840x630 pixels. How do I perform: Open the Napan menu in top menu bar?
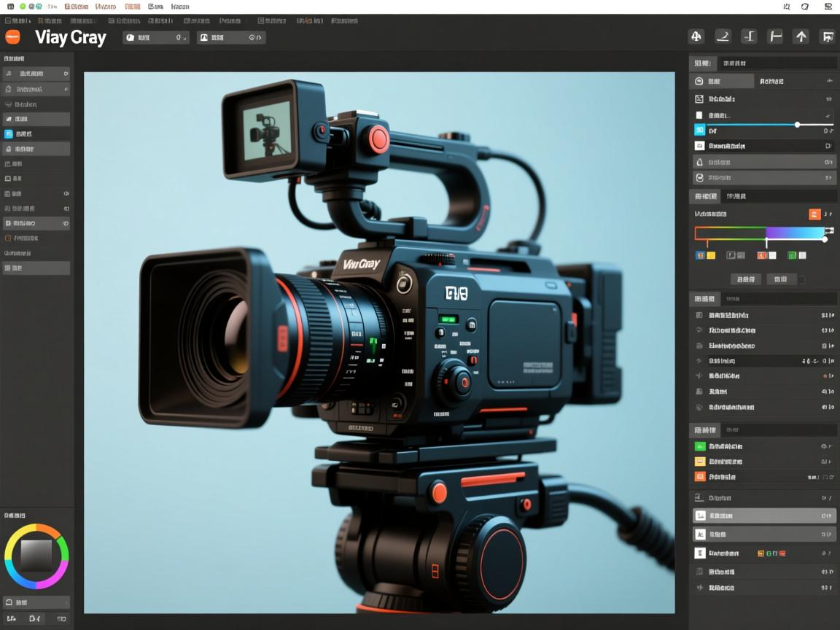[180, 7]
